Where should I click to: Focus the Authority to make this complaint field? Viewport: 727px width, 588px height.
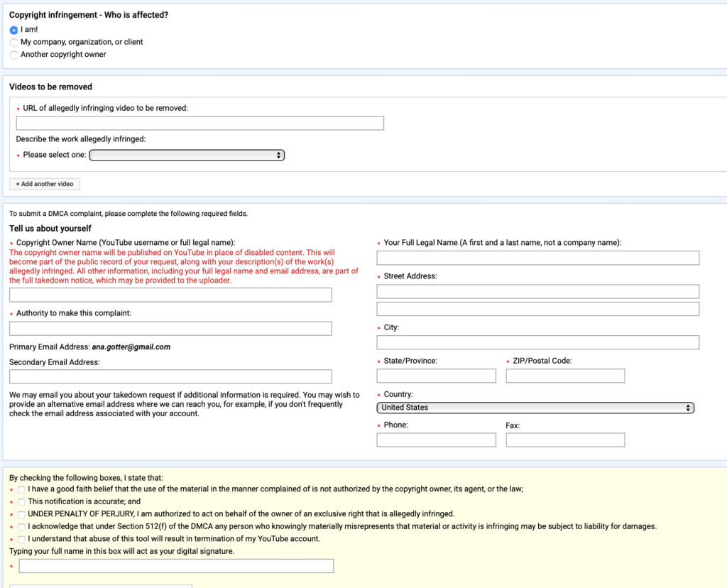click(x=170, y=329)
